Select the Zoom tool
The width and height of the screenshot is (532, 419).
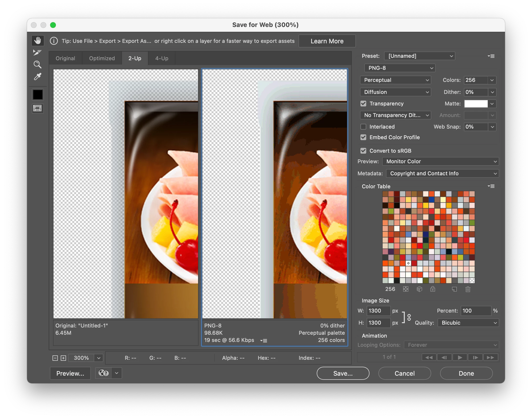point(38,65)
